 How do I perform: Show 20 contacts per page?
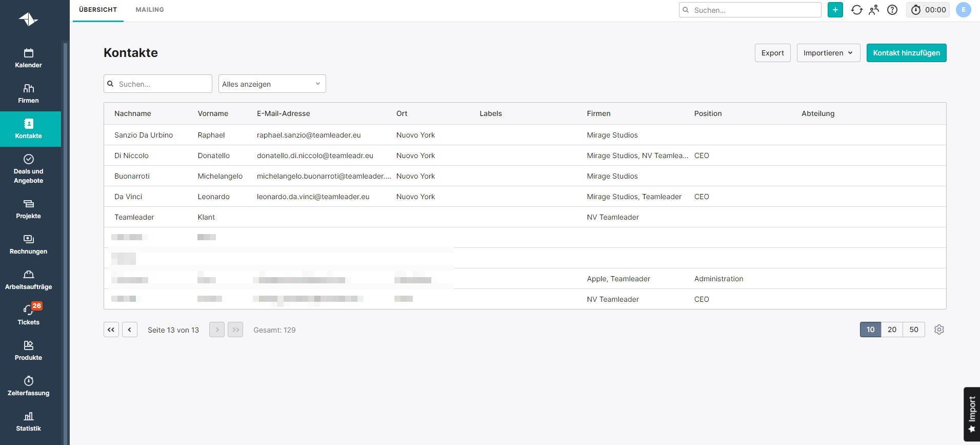[x=892, y=330]
